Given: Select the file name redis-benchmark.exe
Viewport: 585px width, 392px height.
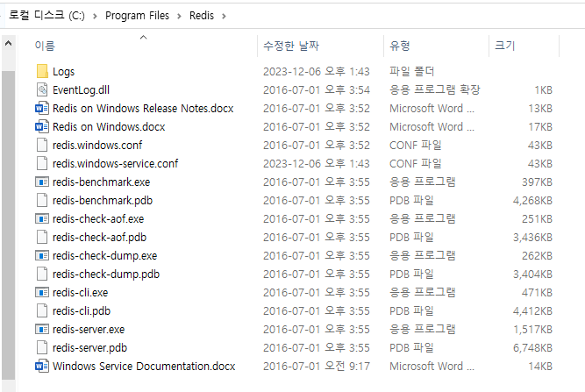Looking at the screenshot, I should [101, 182].
